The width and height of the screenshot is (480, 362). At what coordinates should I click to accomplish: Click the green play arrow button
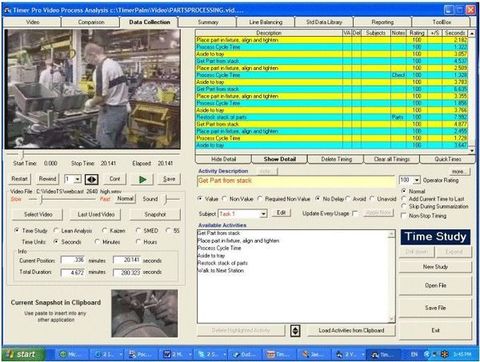(x=142, y=179)
